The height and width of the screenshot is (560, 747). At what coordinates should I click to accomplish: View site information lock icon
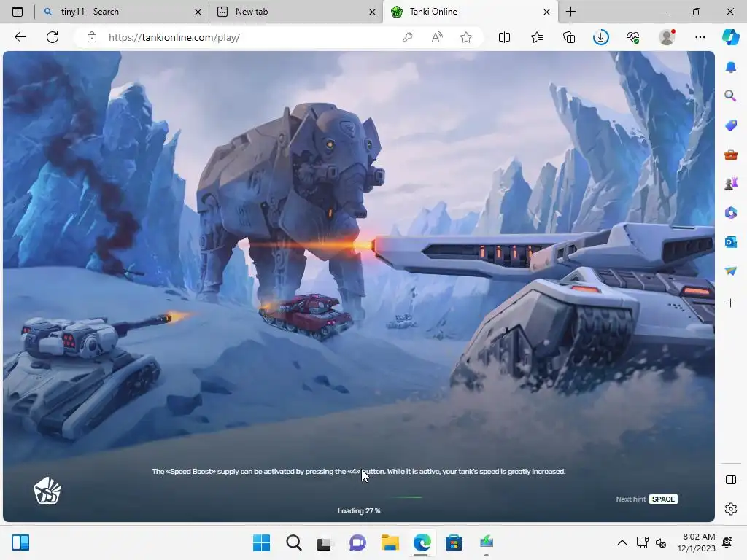coord(92,37)
